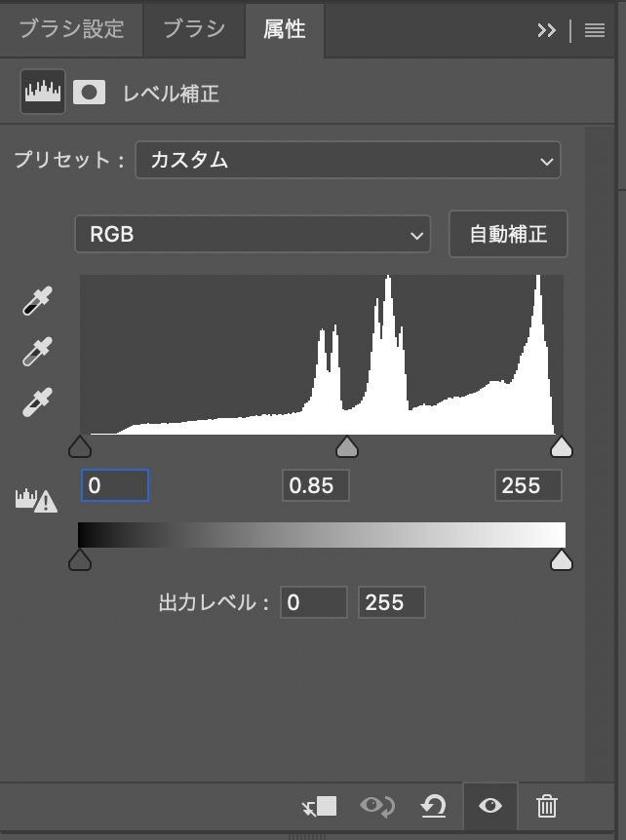Click the levels adjustment histogram icon

pos(43,93)
